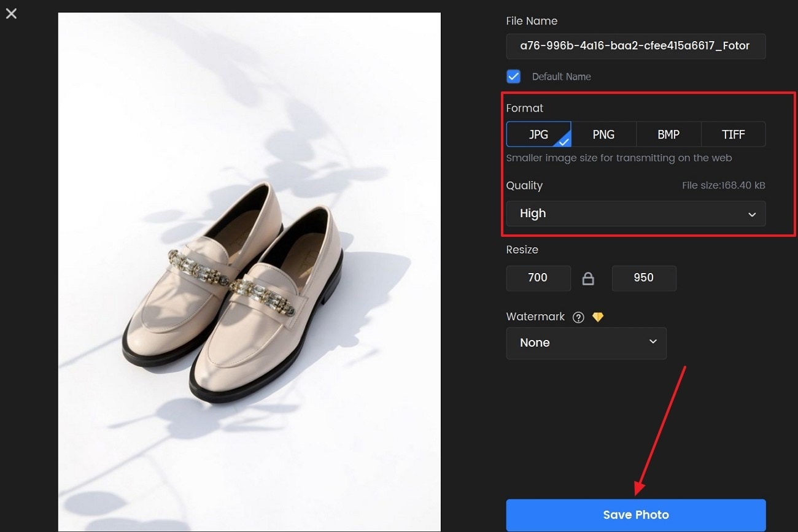Pick the TIFF format option
Screen dimensions: 798x532
pyautogui.click(x=733, y=134)
